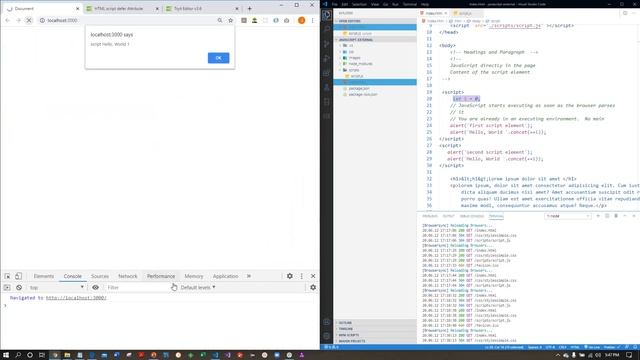Show the DevTools console sidebar
This screenshot has width=640, height=360.
coord(7,288)
